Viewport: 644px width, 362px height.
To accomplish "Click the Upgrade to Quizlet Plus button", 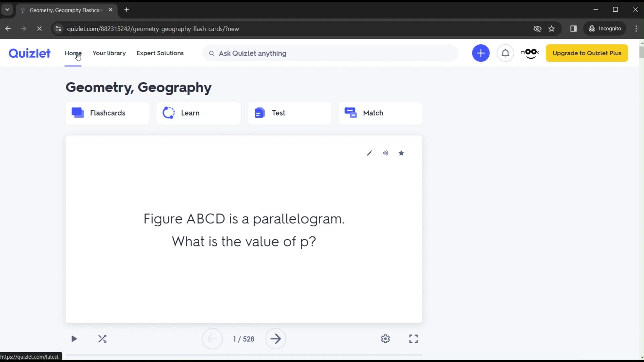I will click(587, 53).
